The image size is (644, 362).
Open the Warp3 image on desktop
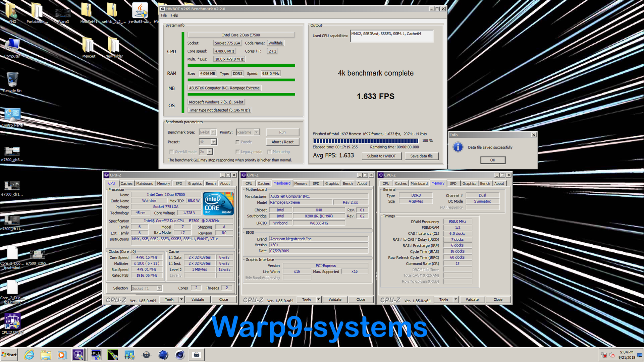click(x=63, y=15)
